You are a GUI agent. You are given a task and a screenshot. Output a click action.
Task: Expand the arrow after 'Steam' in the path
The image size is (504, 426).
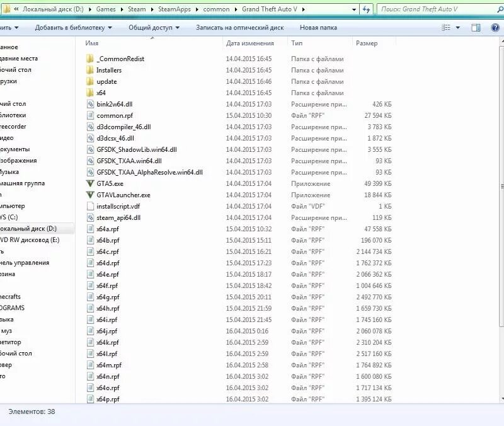152,9
